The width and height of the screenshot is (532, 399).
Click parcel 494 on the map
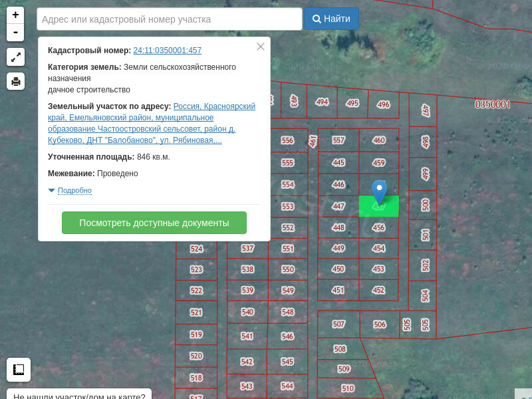pos(322,102)
